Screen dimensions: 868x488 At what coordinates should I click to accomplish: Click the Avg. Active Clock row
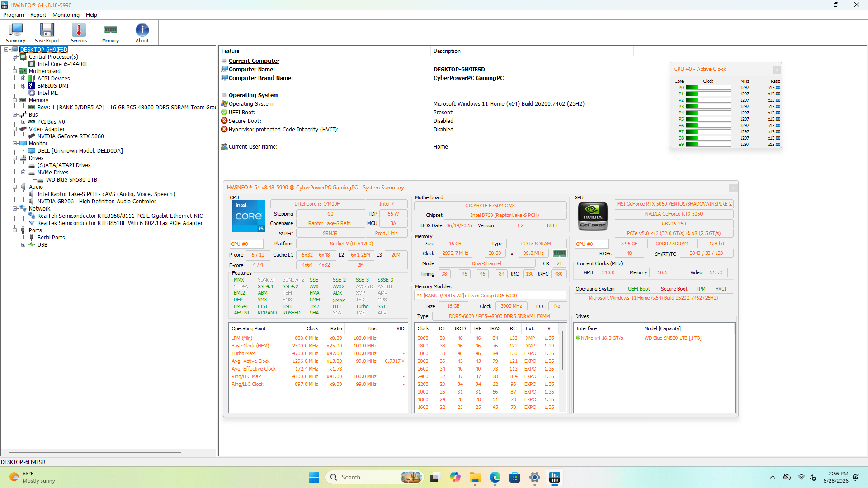tap(318, 361)
